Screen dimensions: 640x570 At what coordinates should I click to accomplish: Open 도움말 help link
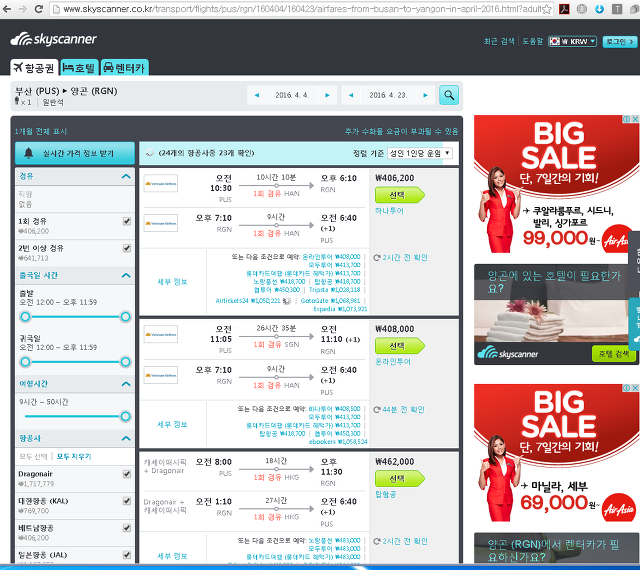click(533, 42)
